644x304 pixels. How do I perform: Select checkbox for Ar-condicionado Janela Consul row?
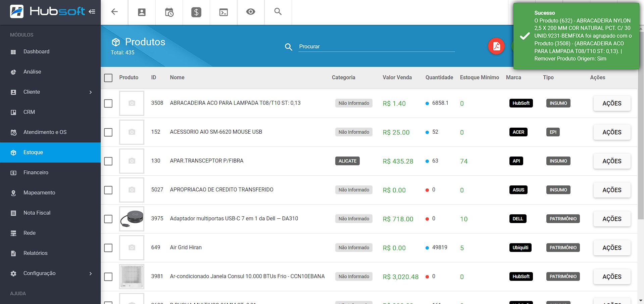coord(108,277)
